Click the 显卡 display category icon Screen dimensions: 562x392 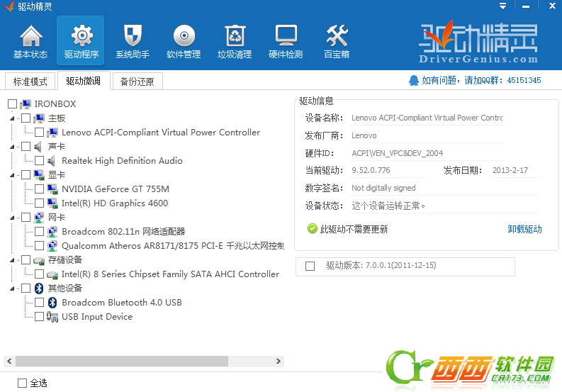39,174
